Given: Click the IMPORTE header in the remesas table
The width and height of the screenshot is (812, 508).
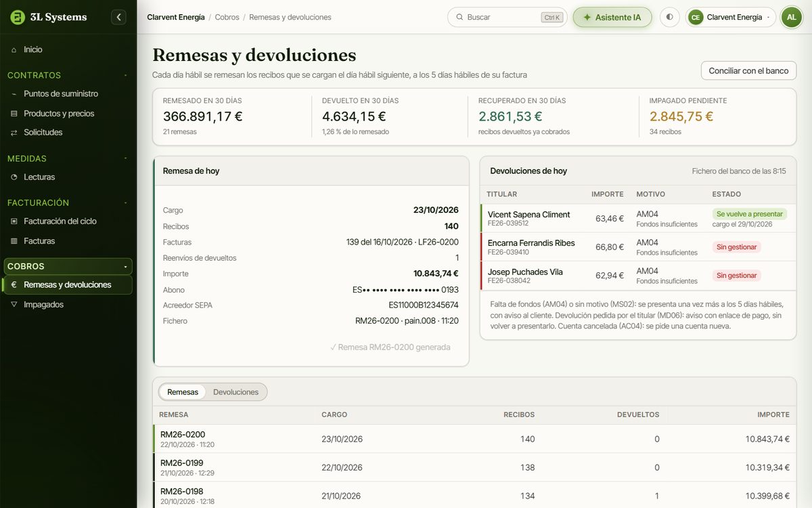Looking at the screenshot, I should pyautogui.click(x=773, y=415).
